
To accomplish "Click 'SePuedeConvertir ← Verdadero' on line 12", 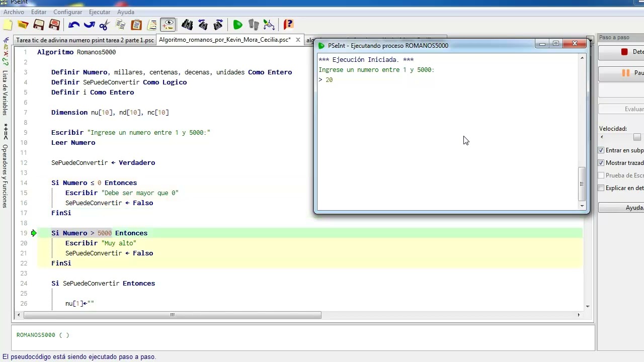I will pyautogui.click(x=103, y=163).
